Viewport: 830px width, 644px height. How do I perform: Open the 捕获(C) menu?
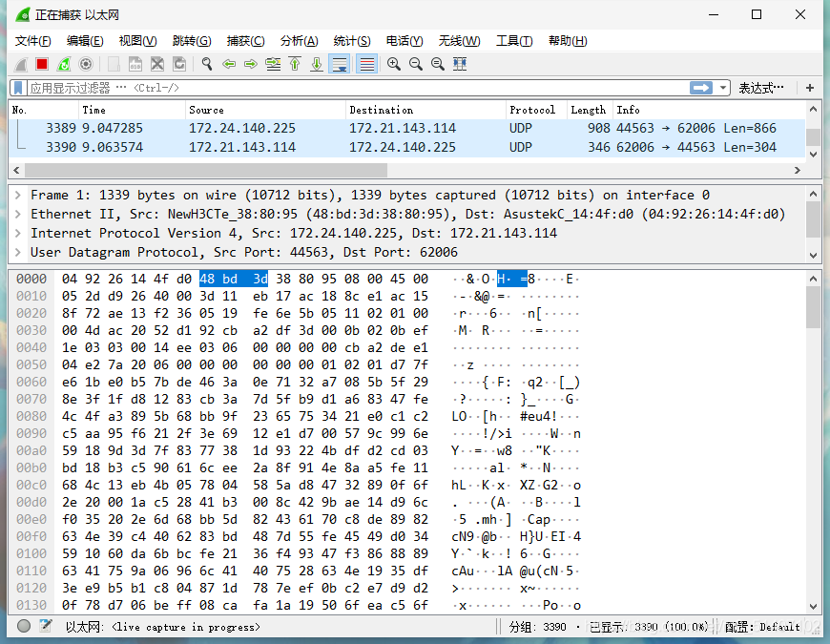pyautogui.click(x=245, y=41)
